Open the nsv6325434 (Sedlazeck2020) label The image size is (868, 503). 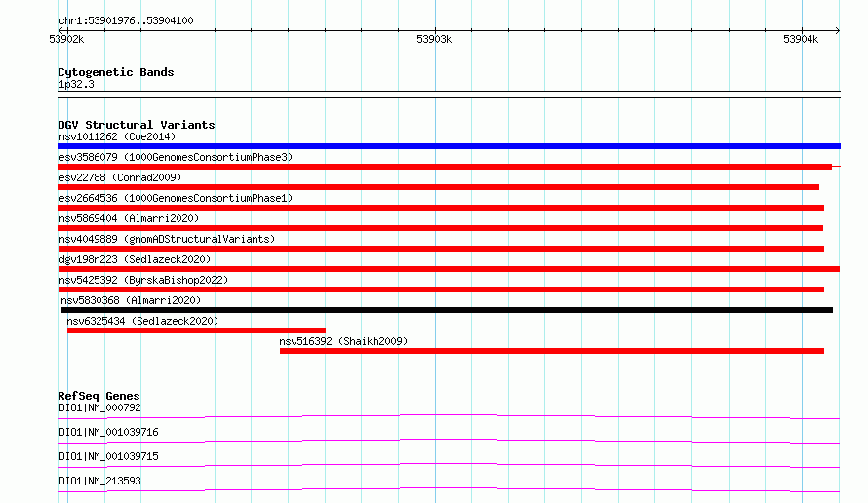(x=142, y=321)
